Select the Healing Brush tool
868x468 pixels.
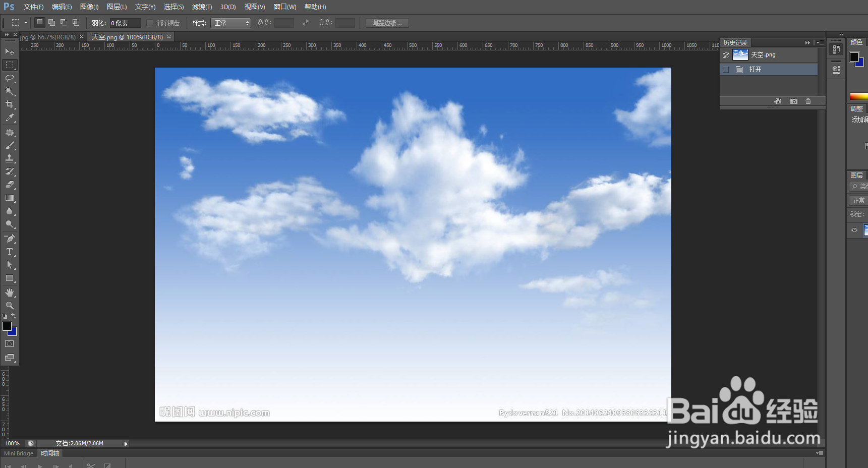pos(10,132)
